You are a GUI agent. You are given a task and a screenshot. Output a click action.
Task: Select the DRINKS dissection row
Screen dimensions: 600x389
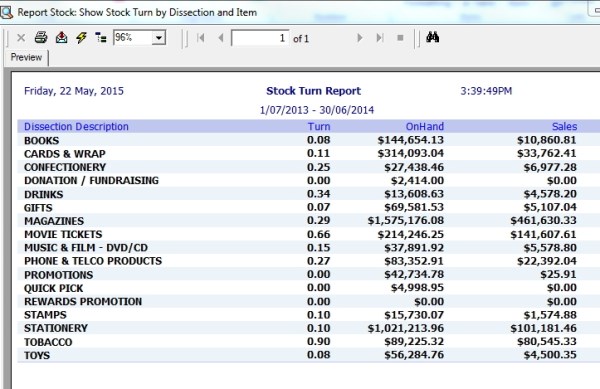point(308,194)
